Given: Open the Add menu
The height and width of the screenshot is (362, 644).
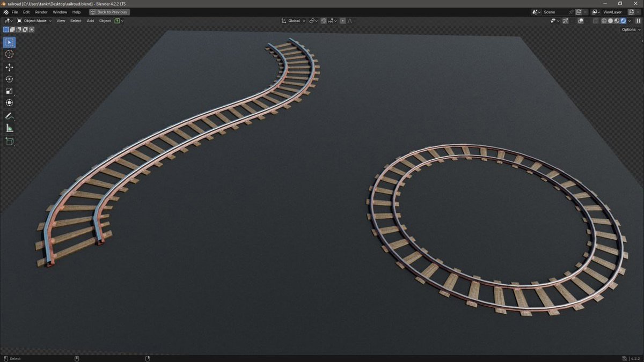Looking at the screenshot, I should point(90,20).
